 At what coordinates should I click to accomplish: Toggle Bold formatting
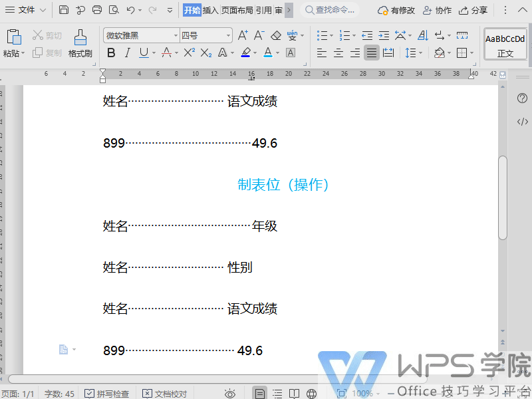[x=111, y=53]
